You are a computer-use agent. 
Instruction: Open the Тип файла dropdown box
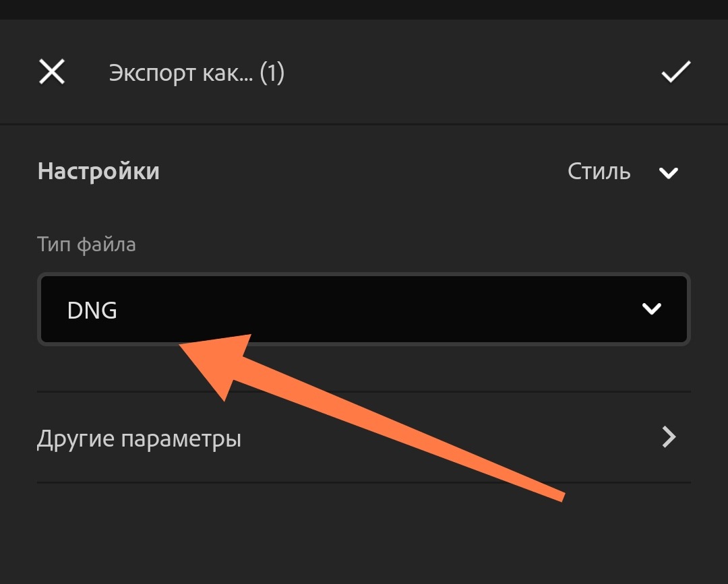[x=364, y=309]
